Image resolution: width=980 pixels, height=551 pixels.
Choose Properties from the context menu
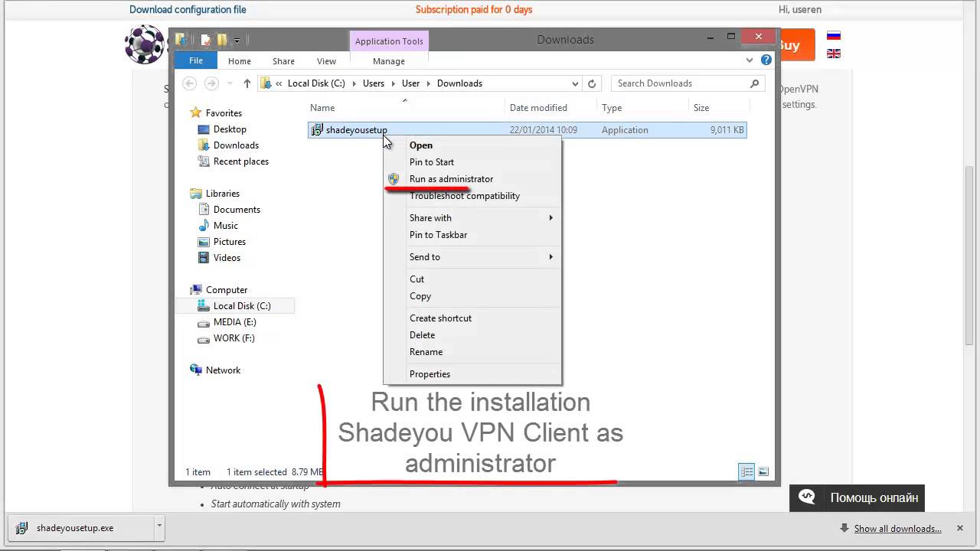[x=472, y=374]
